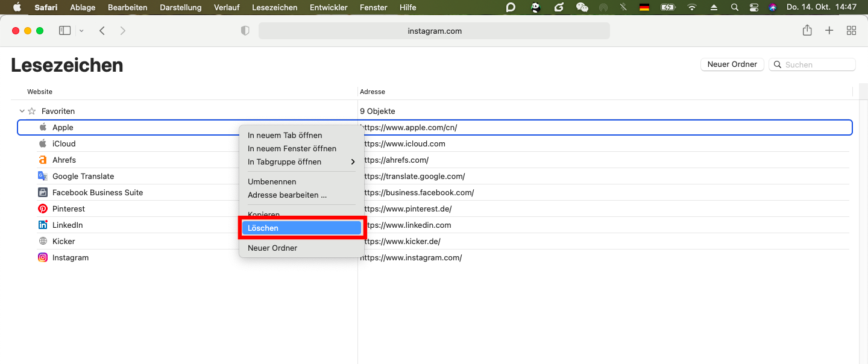The image size is (868, 364).
Task: Click the LinkedIn bookmark favicon
Action: click(43, 225)
